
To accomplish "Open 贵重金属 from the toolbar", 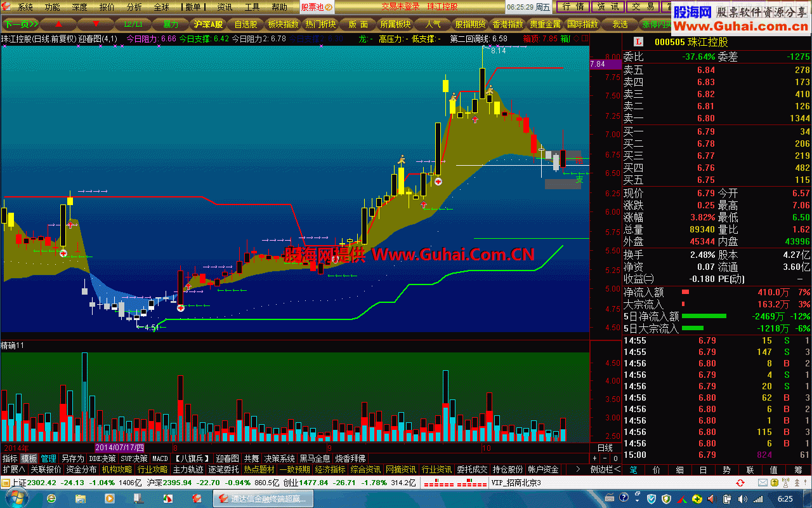I will (546, 24).
